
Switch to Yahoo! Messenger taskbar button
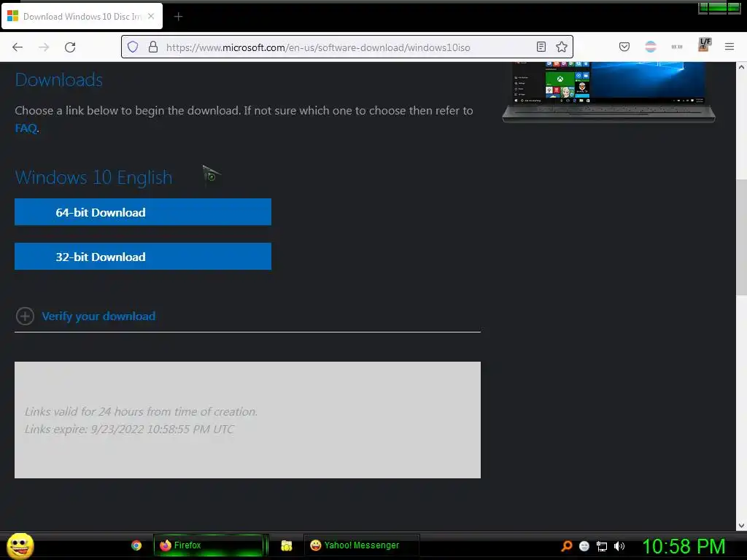[x=361, y=545]
